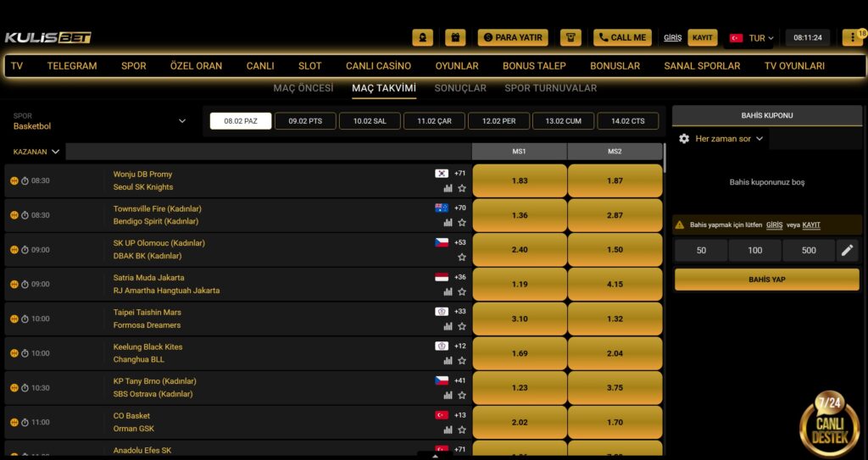868x460 pixels.
Task: Click the three-dot menu with 18 badge
Action: click(852, 37)
